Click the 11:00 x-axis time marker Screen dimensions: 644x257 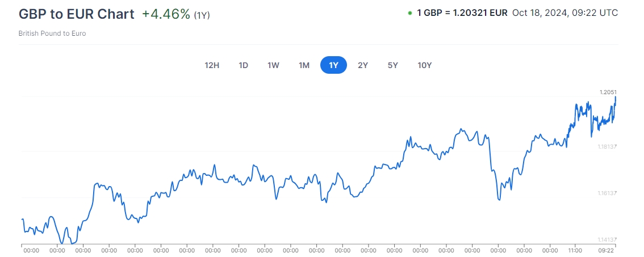click(x=575, y=250)
